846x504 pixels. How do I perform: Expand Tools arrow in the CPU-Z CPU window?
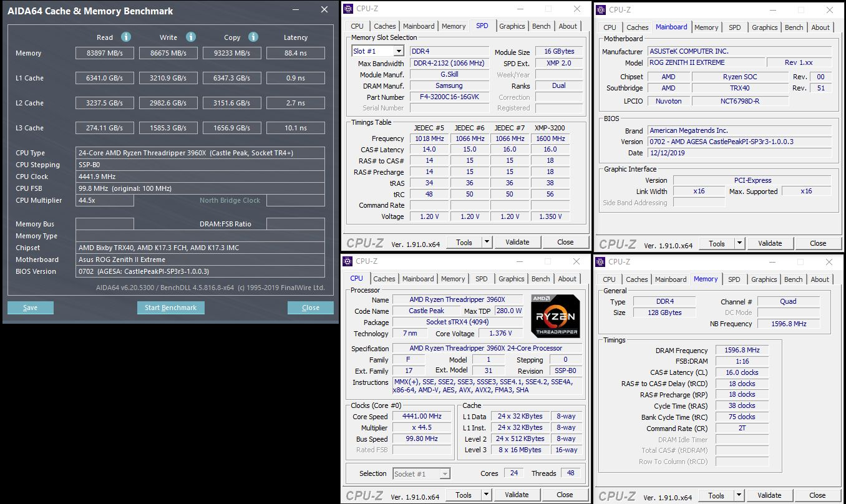point(487,495)
